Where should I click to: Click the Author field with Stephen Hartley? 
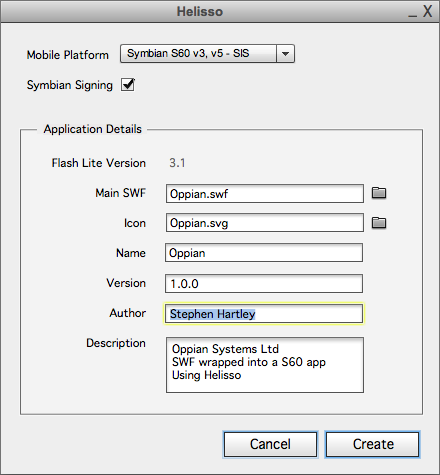264,314
